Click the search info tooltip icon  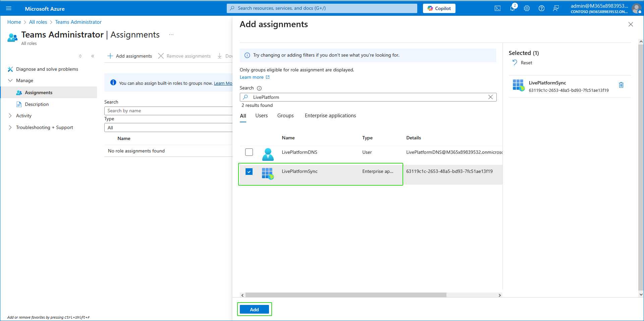(x=259, y=88)
